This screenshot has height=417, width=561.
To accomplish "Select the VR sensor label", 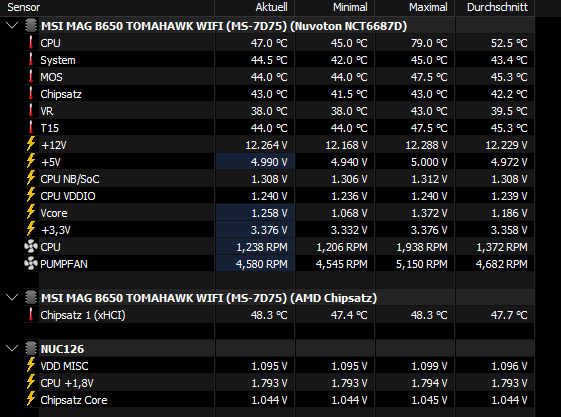I will click(47, 111).
